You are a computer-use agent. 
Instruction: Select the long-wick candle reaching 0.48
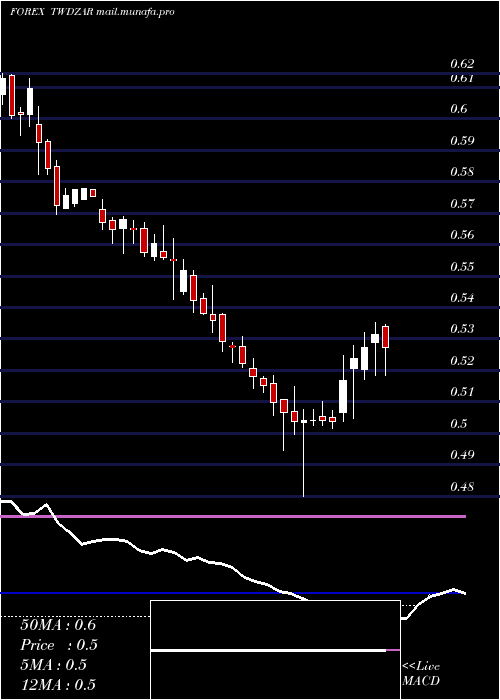click(304, 452)
